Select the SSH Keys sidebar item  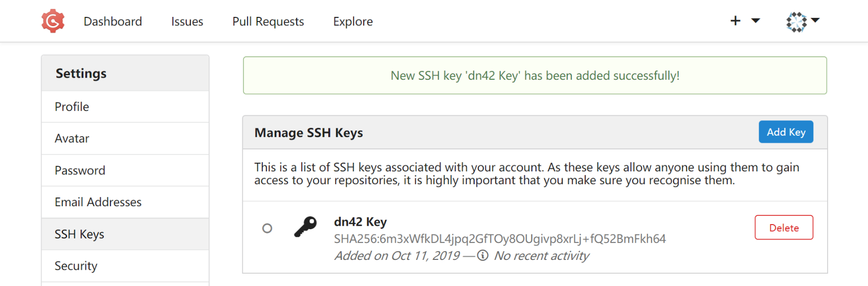[125, 234]
